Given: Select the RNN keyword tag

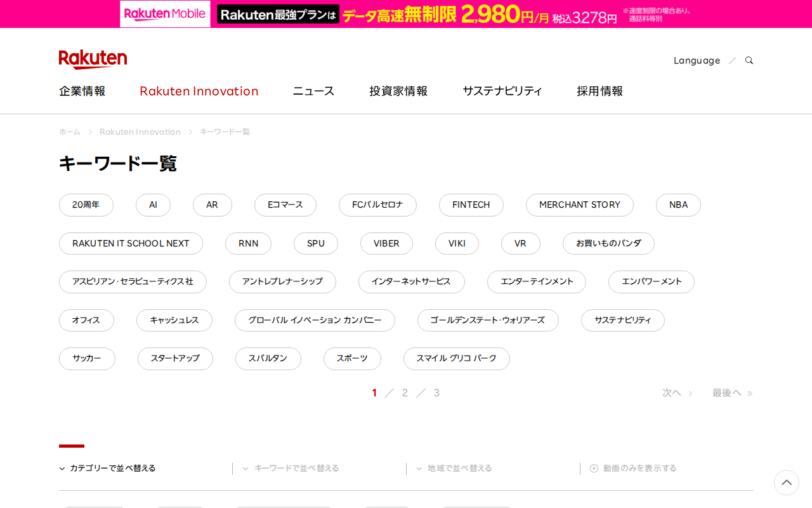Looking at the screenshot, I should tap(248, 244).
